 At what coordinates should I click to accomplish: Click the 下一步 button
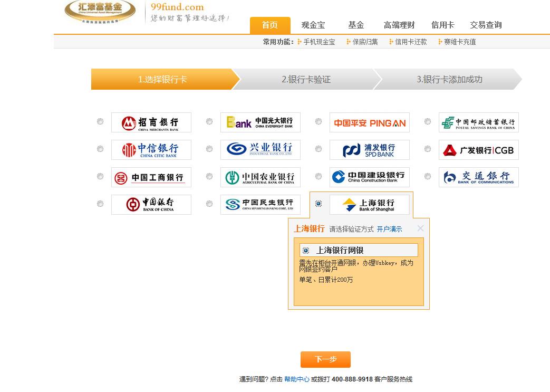[325, 359]
